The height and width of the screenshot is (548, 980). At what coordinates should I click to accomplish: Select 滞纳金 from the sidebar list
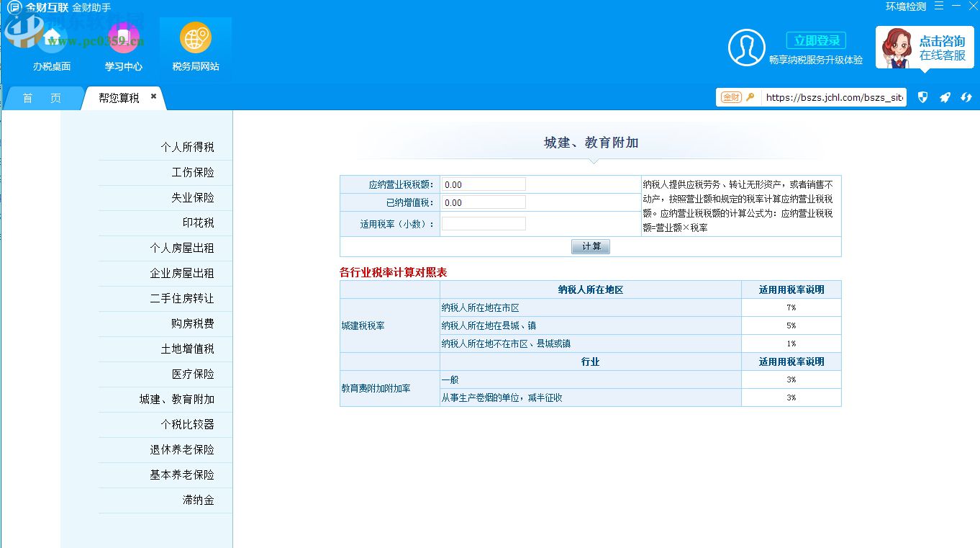click(199, 500)
